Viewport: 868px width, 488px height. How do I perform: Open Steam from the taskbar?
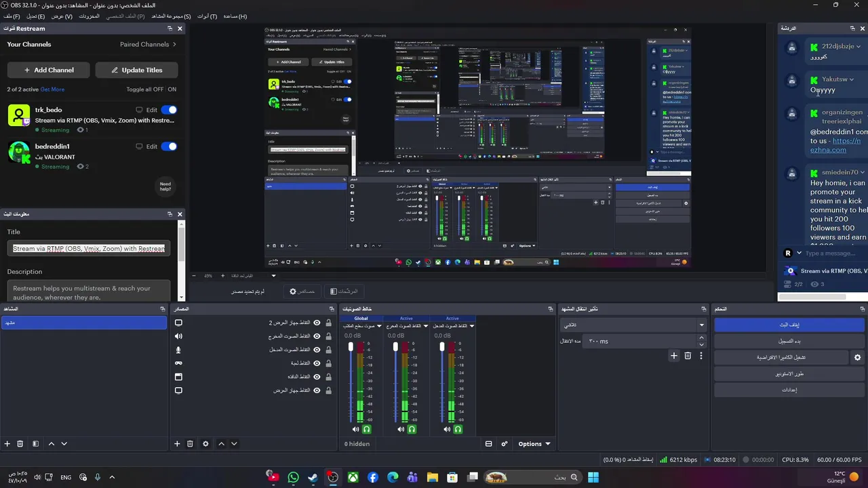(313, 477)
